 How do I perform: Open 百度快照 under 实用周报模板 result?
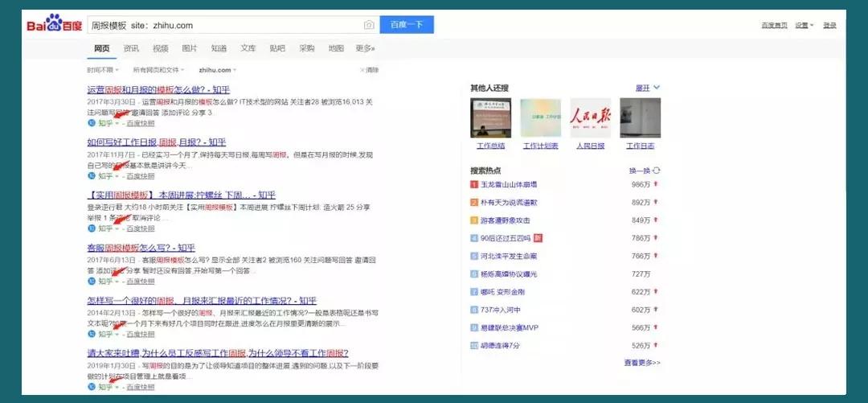(x=141, y=228)
